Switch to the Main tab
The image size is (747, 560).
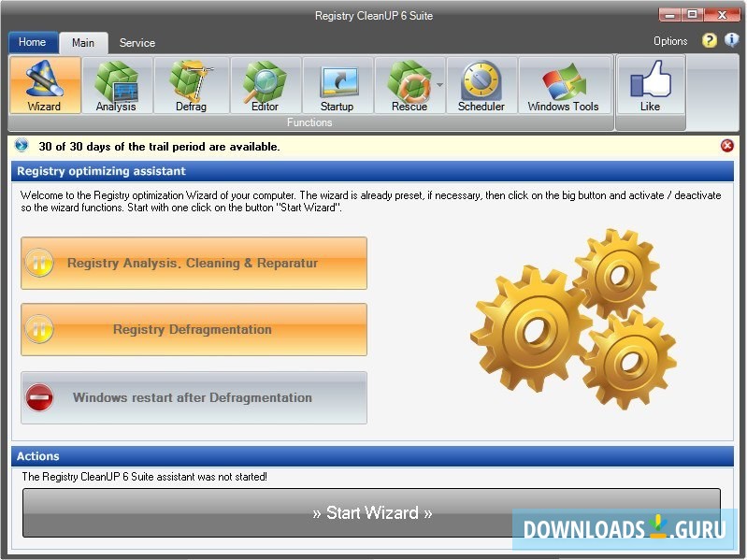pos(83,43)
